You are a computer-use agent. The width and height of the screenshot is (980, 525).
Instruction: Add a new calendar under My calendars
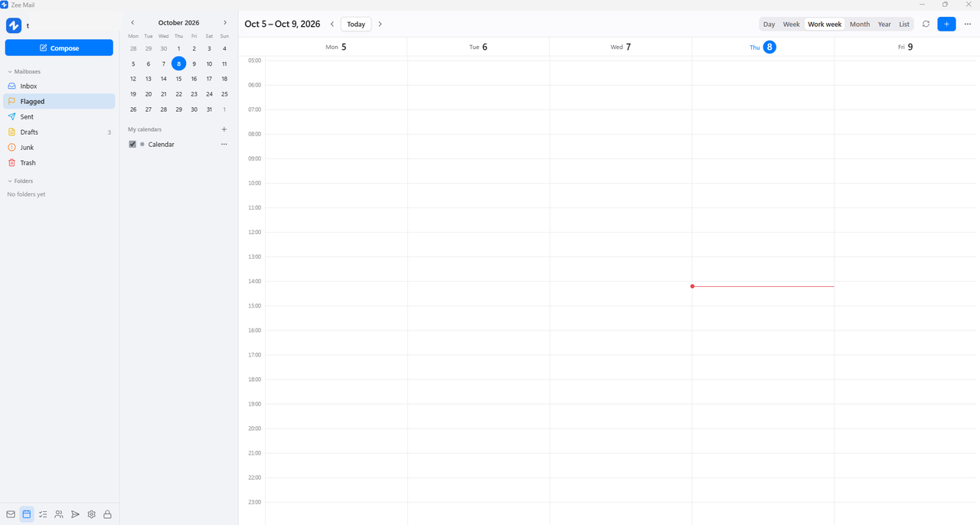tap(224, 129)
